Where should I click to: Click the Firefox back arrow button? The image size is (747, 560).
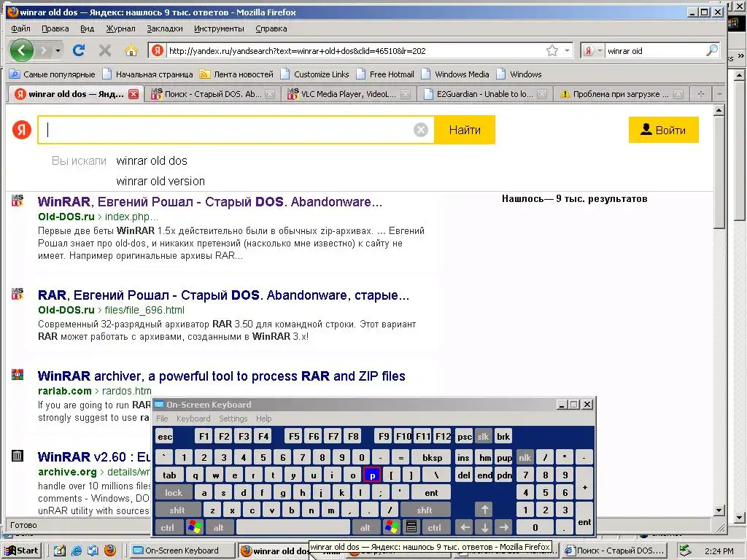click(21, 50)
